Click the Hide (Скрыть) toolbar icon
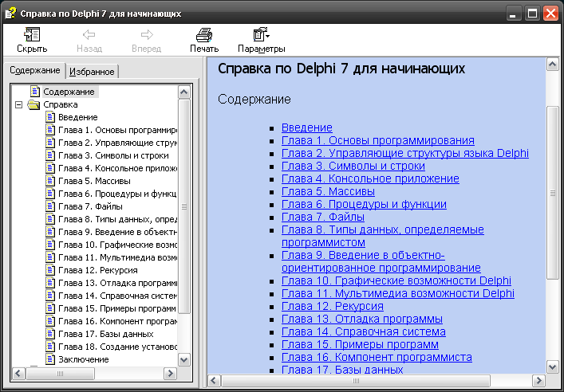Viewport: 564px width, 392px height. point(32,34)
